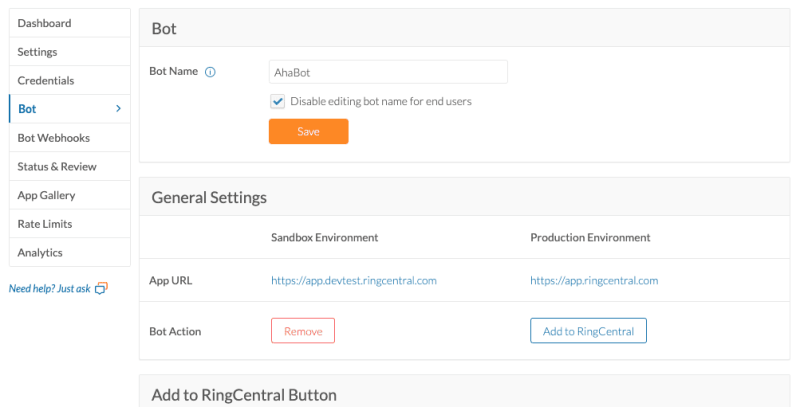800x407 pixels.
Task: Go to Settings in sidebar
Action: pos(37,51)
